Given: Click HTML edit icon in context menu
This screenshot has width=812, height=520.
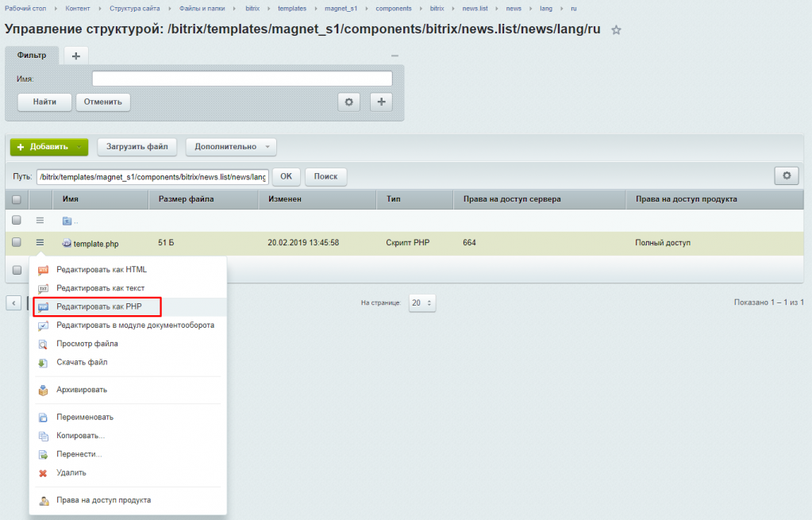Looking at the screenshot, I should pyautogui.click(x=44, y=270).
